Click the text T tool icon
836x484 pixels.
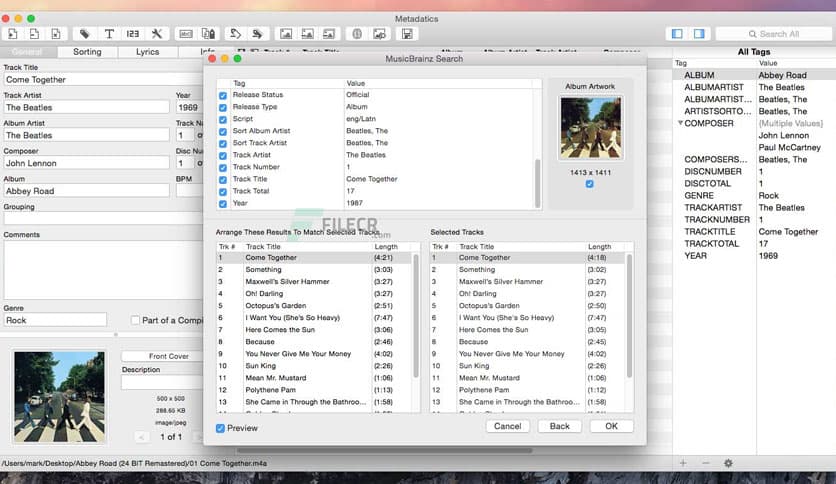point(109,34)
